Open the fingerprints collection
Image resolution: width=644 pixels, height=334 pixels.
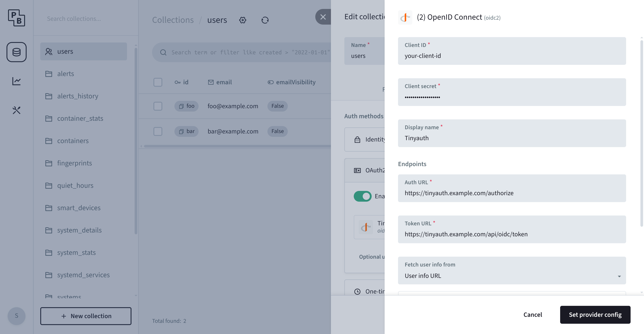point(83,163)
